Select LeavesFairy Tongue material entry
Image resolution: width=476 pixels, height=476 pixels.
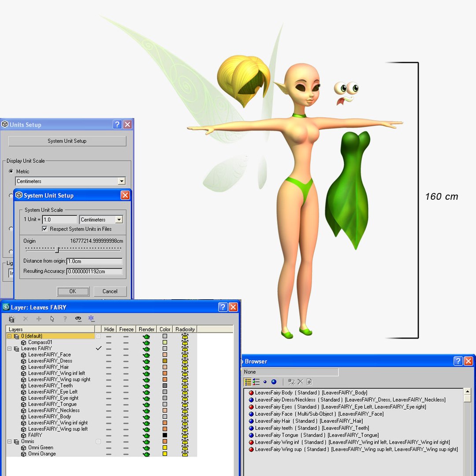[316, 435]
